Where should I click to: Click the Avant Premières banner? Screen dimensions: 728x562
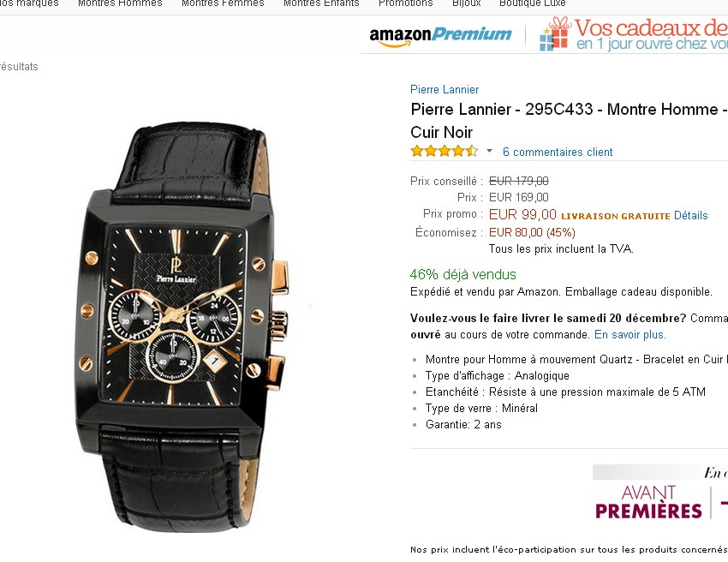648,502
